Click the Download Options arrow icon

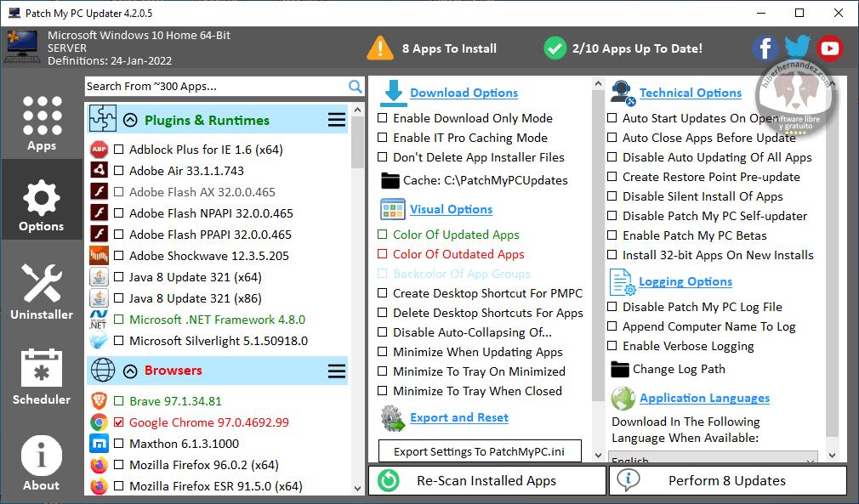(x=393, y=93)
